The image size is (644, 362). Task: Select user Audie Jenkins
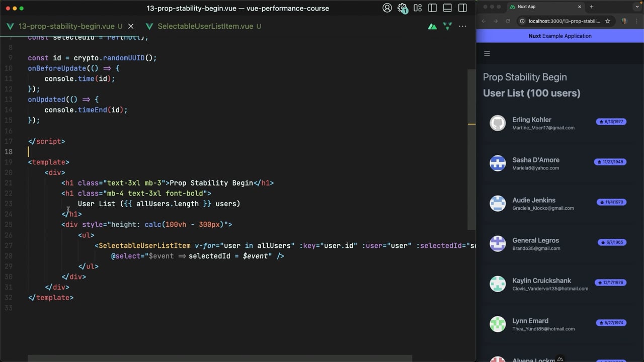point(559,204)
